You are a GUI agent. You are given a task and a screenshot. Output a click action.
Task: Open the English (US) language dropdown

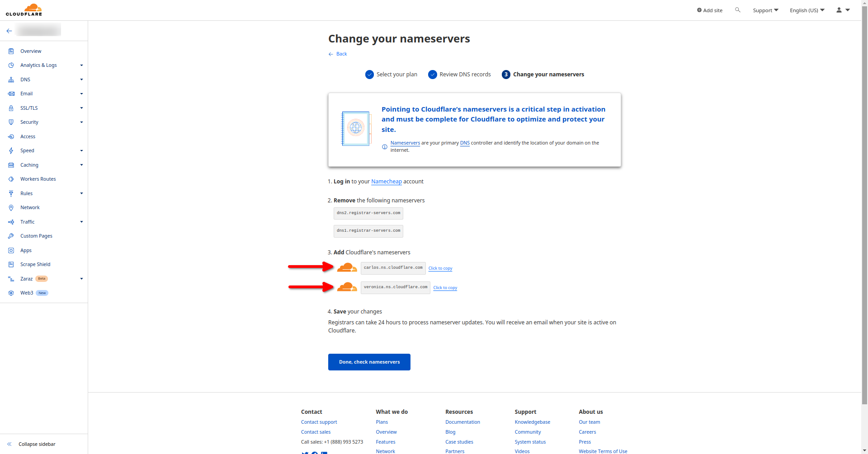[807, 10]
